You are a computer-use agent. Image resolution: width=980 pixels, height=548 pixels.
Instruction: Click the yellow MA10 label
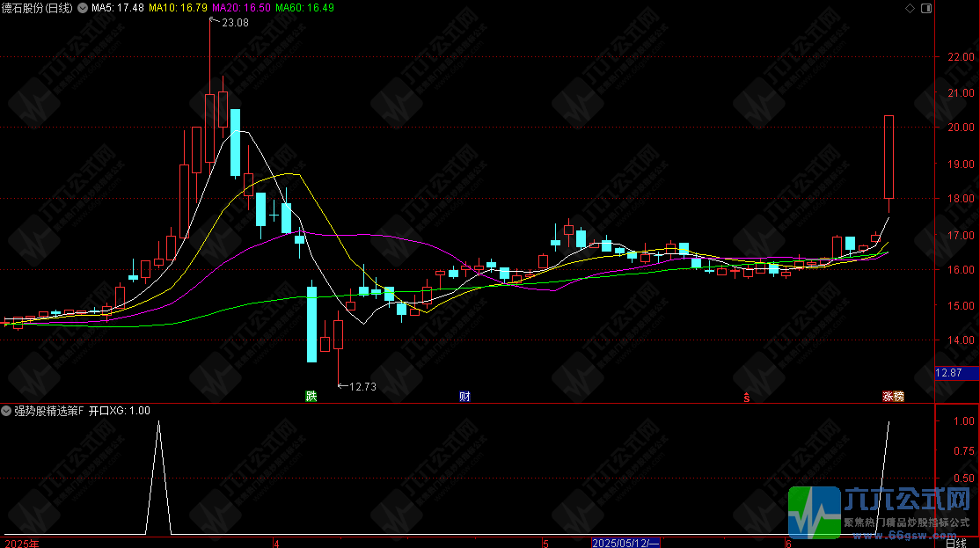[x=179, y=8]
